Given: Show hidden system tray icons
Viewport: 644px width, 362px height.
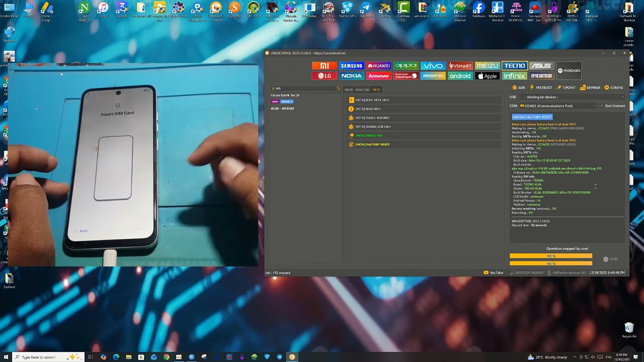Looking at the screenshot, I should [x=575, y=357].
